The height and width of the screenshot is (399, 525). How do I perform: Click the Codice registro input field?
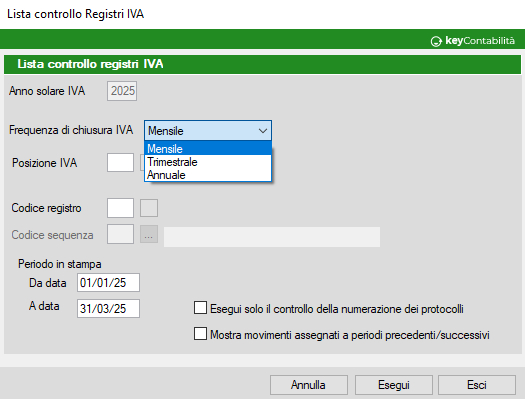(120, 208)
